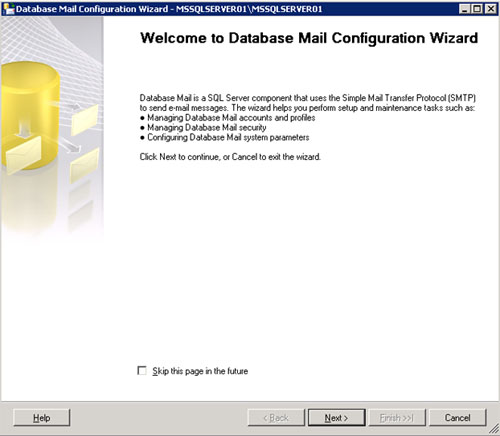Open Help for this wizard
The image size is (500, 436).
tap(42, 418)
